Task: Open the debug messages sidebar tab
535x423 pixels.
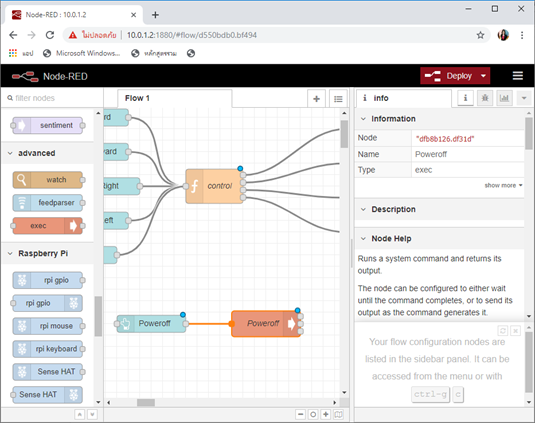Action: [x=485, y=98]
